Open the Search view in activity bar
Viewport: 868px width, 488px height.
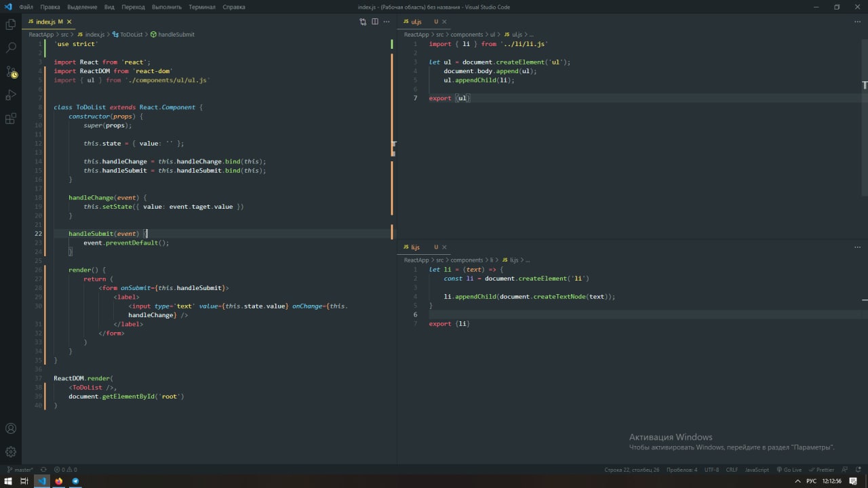pos(11,48)
